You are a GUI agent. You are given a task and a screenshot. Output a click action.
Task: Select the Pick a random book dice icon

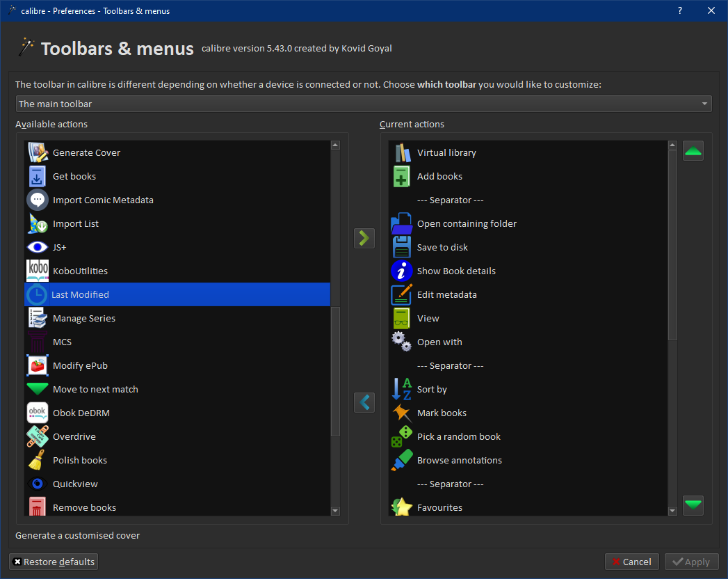[x=402, y=436]
